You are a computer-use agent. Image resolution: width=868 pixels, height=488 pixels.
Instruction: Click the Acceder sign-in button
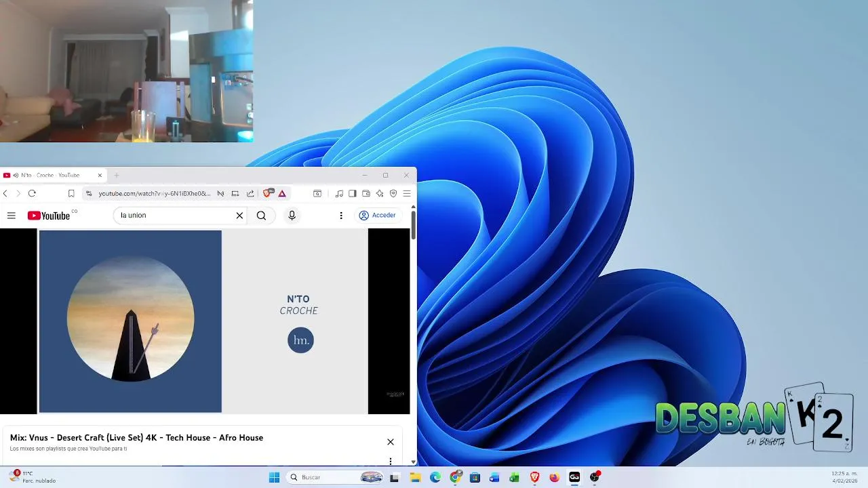[x=378, y=216]
